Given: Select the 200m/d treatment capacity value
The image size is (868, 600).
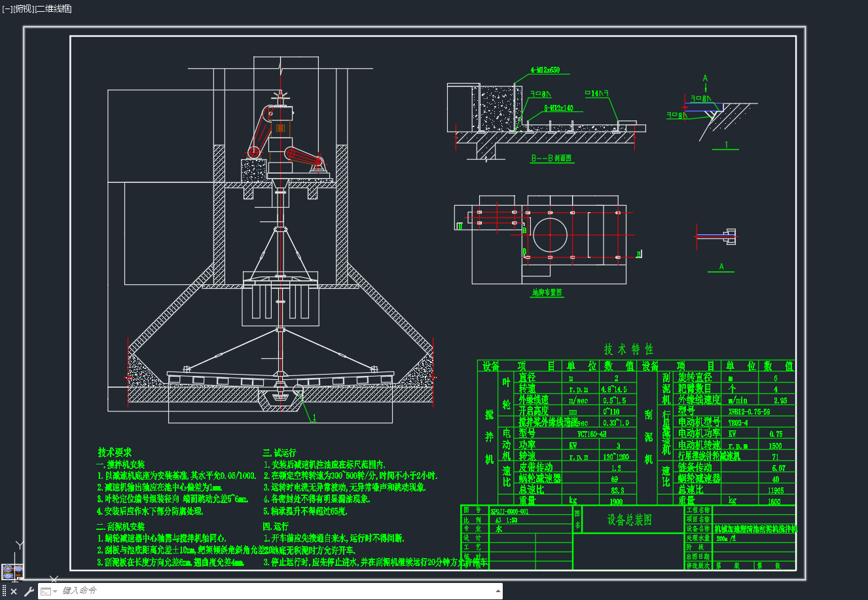Looking at the screenshot, I should point(727,538).
